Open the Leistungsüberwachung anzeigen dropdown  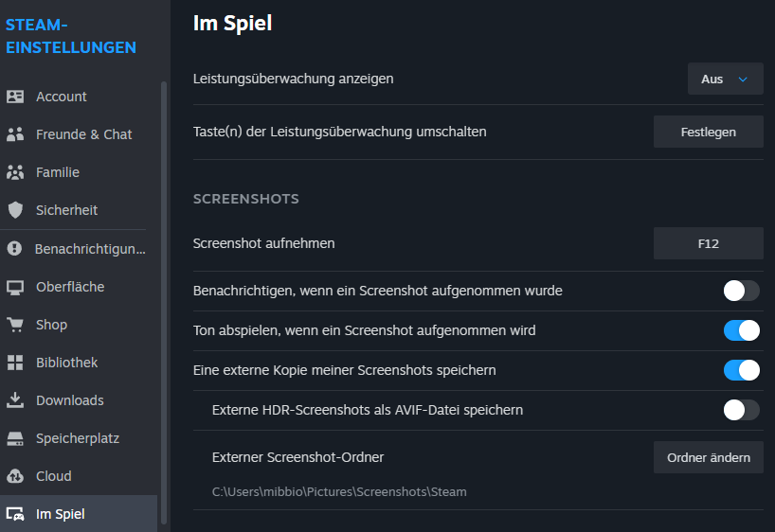pyautogui.click(x=725, y=80)
